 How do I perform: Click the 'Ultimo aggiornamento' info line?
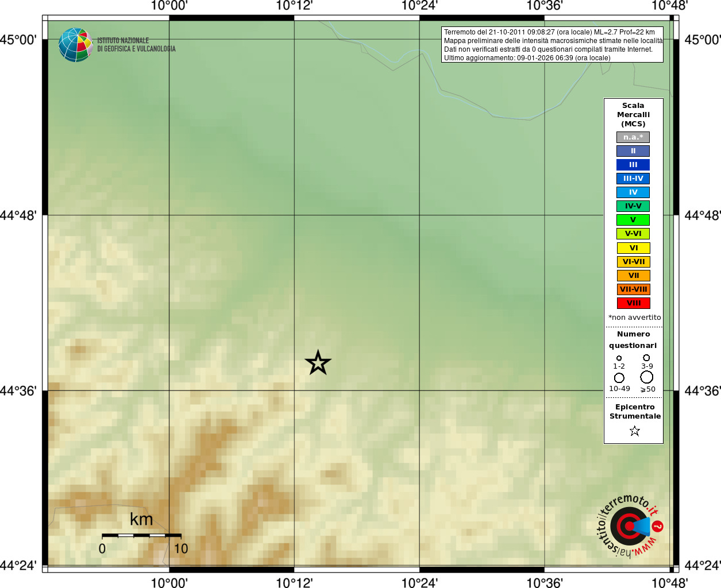[x=527, y=58]
